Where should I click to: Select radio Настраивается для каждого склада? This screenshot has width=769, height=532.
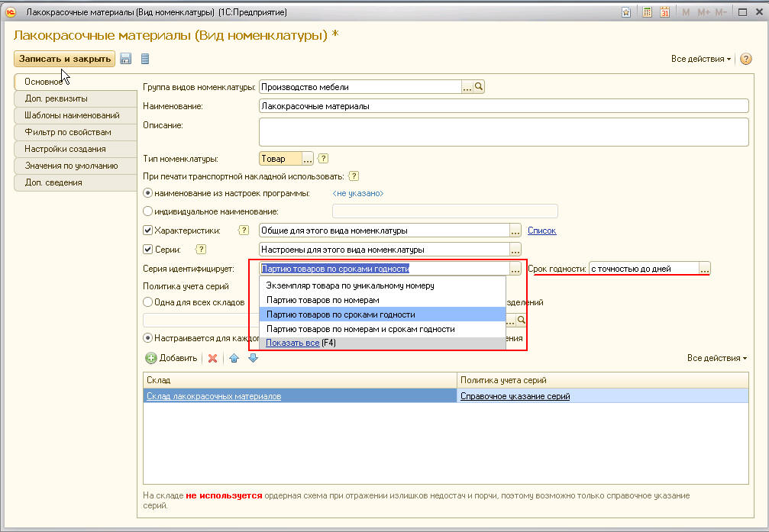click(147, 338)
